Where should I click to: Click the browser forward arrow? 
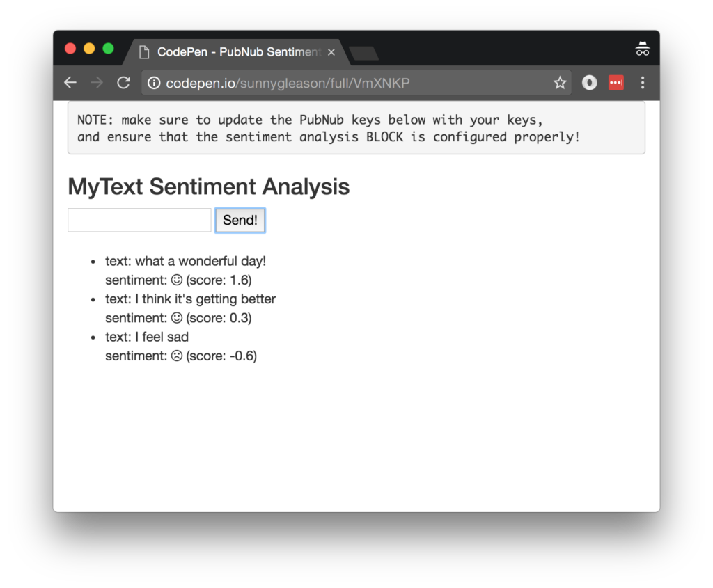97,82
